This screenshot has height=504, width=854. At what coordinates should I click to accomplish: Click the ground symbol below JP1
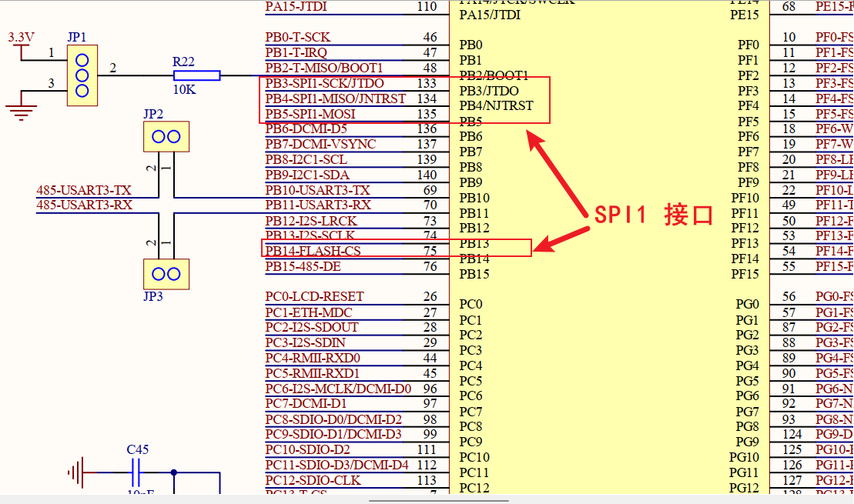click(x=24, y=107)
